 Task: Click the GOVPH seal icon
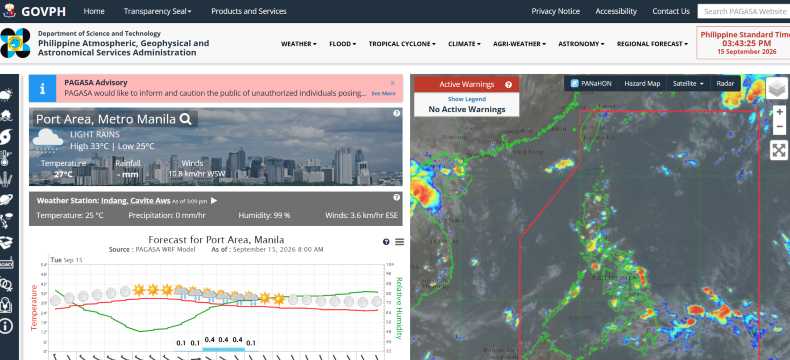pyautogui.click(x=9, y=11)
